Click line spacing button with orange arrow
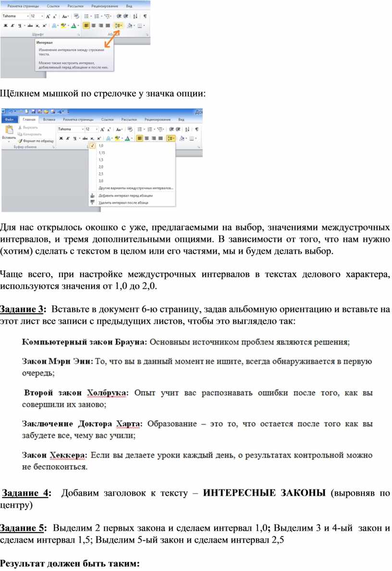This screenshot has width=392, height=571. pos(118,25)
